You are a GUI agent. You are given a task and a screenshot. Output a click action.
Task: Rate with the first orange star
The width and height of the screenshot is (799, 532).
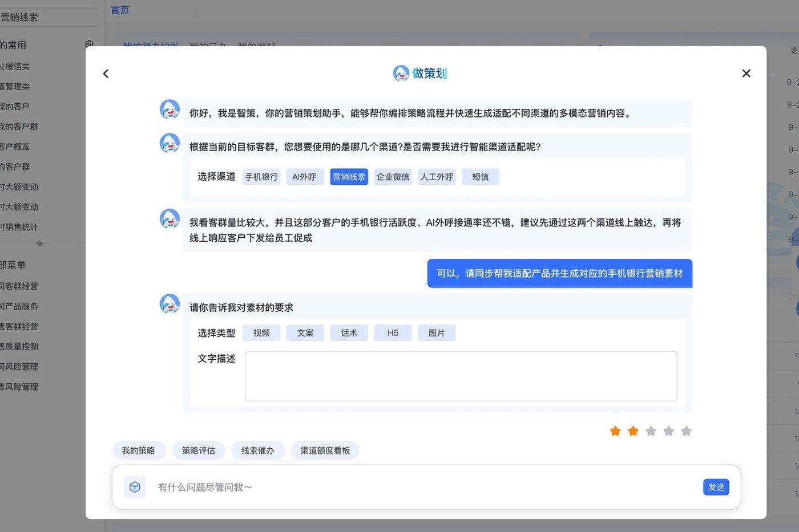[615, 431]
